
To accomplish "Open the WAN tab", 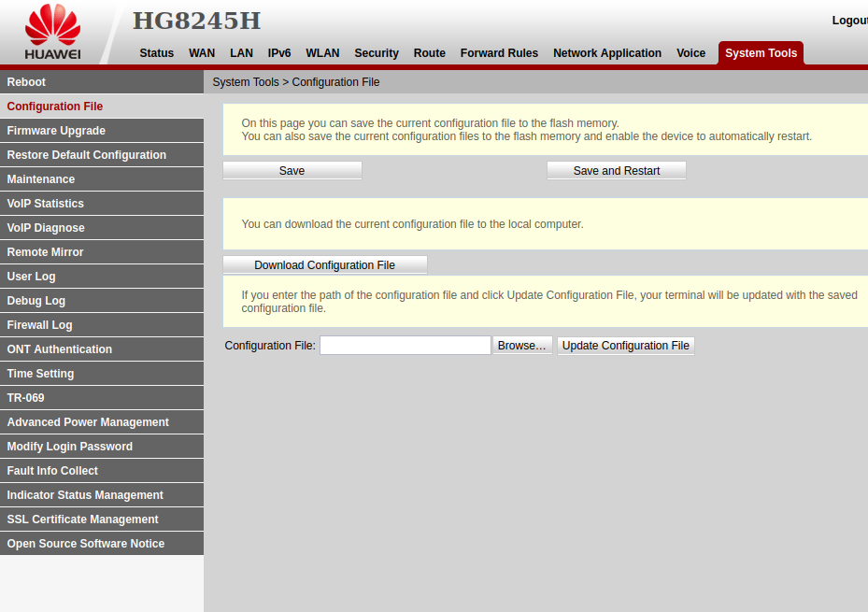I will pyautogui.click(x=202, y=53).
